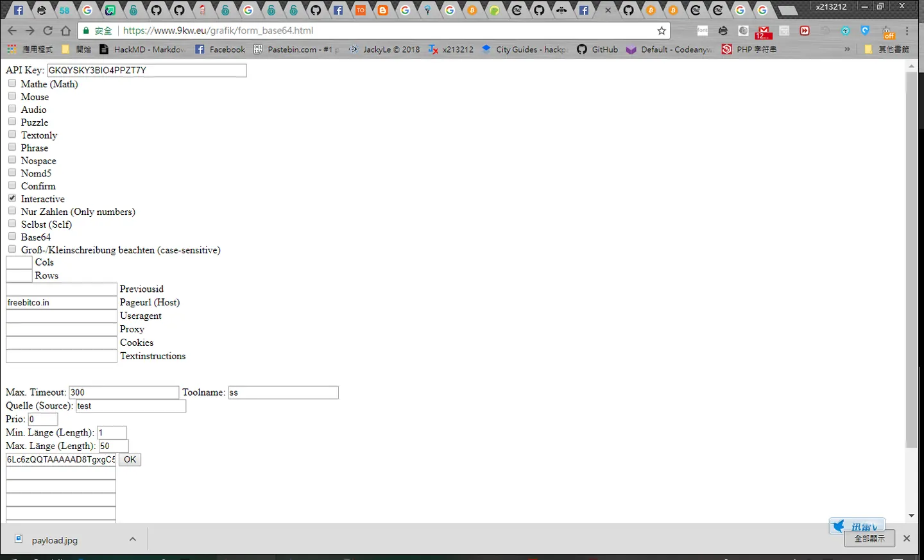924x560 pixels.
Task: Show all downloads button
Action: click(869, 539)
